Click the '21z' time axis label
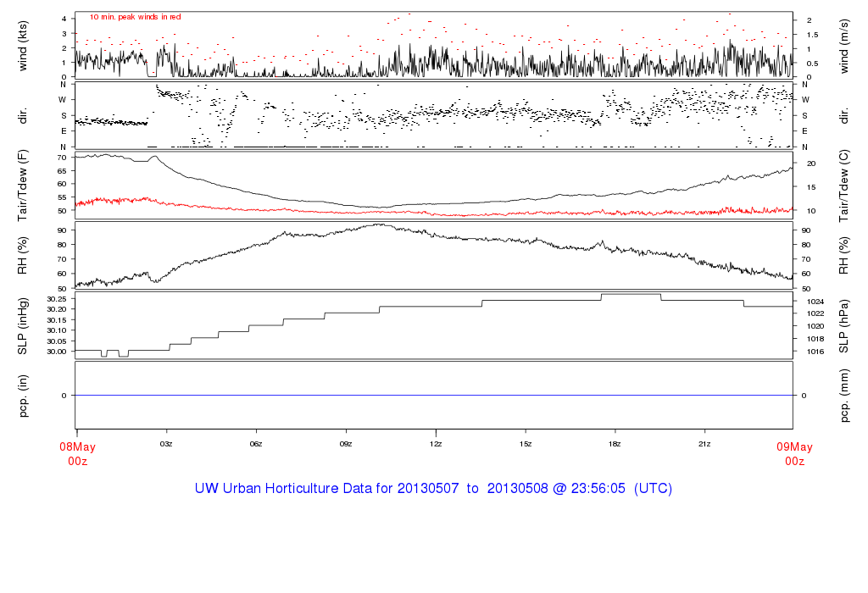 [704, 444]
